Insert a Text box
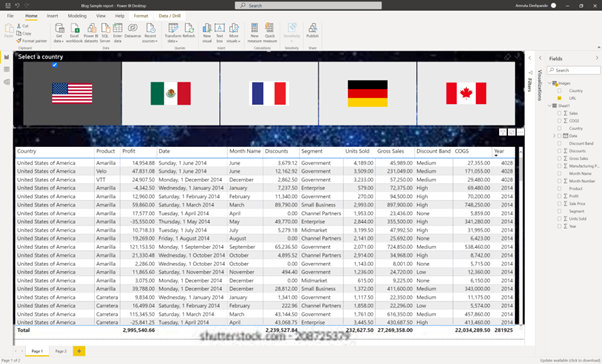602x364 pixels. pos(219,33)
